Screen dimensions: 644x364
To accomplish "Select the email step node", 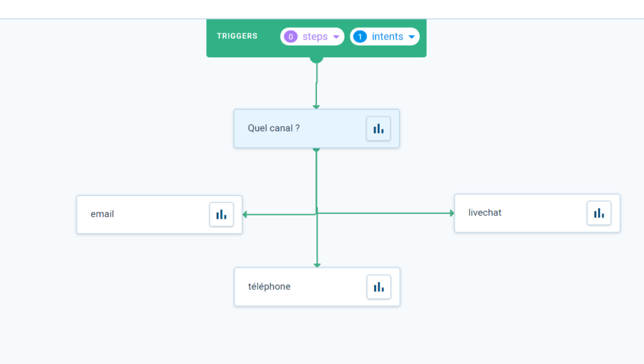I will 159,214.
